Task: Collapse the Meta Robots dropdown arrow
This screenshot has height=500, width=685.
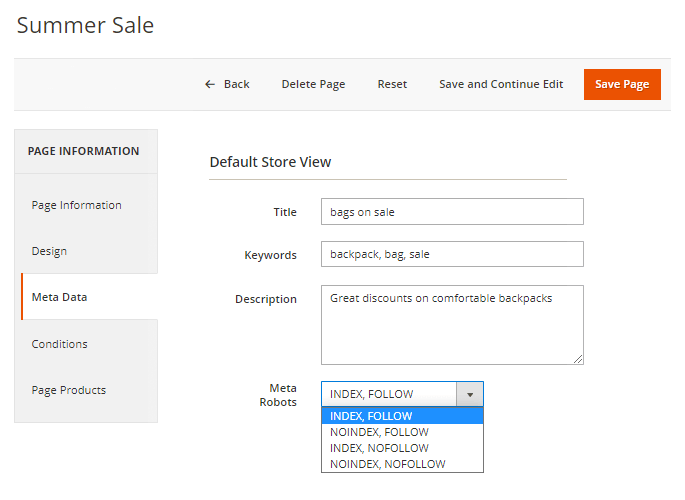Action: (x=470, y=394)
